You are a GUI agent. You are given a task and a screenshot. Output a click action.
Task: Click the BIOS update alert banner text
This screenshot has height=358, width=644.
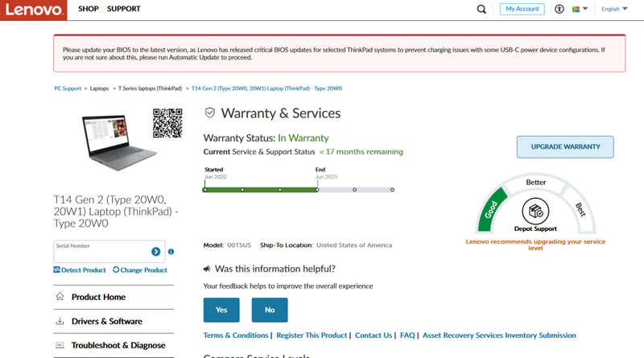pyautogui.click(x=334, y=53)
